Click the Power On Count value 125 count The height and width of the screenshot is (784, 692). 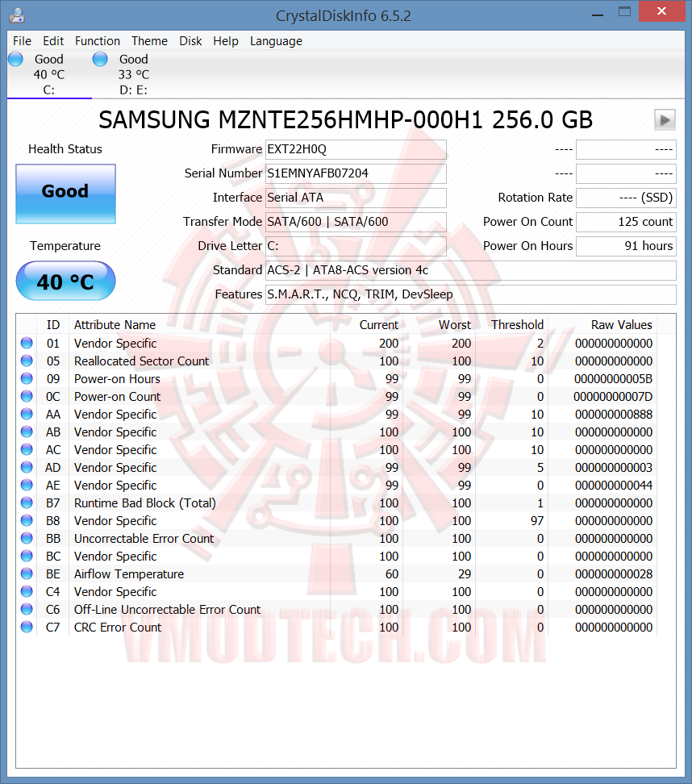[626, 222]
